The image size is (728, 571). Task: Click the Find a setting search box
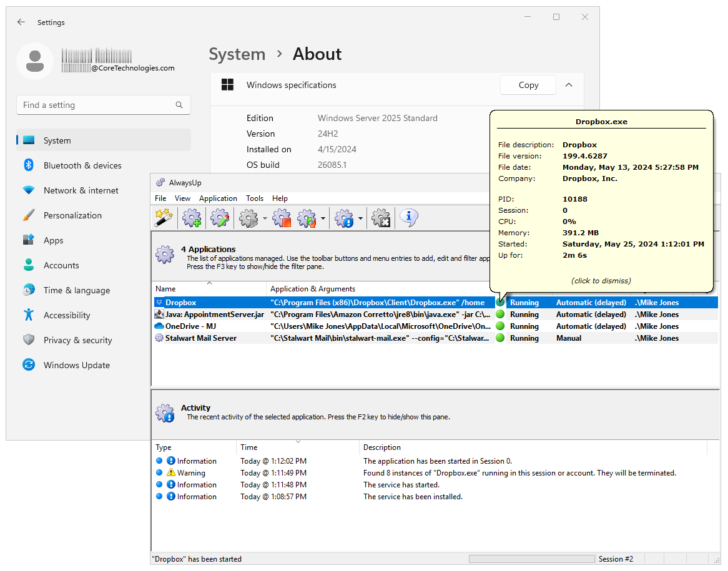(x=104, y=105)
